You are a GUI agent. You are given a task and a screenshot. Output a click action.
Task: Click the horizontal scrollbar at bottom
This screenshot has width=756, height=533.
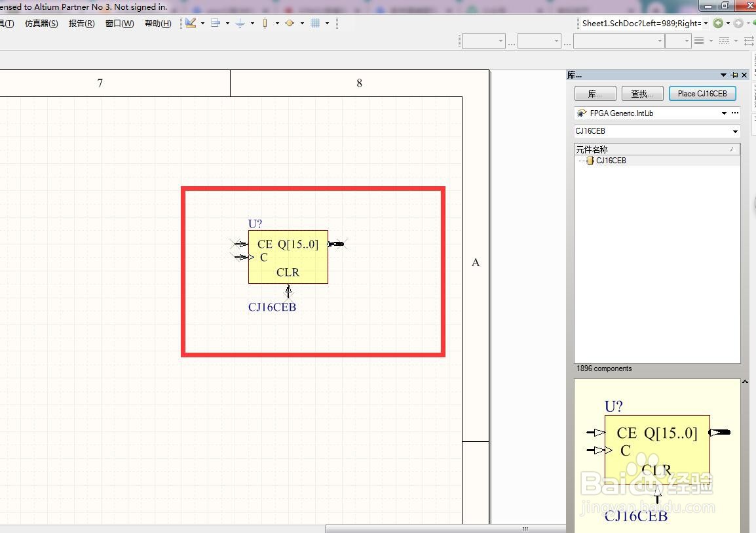tap(446, 528)
